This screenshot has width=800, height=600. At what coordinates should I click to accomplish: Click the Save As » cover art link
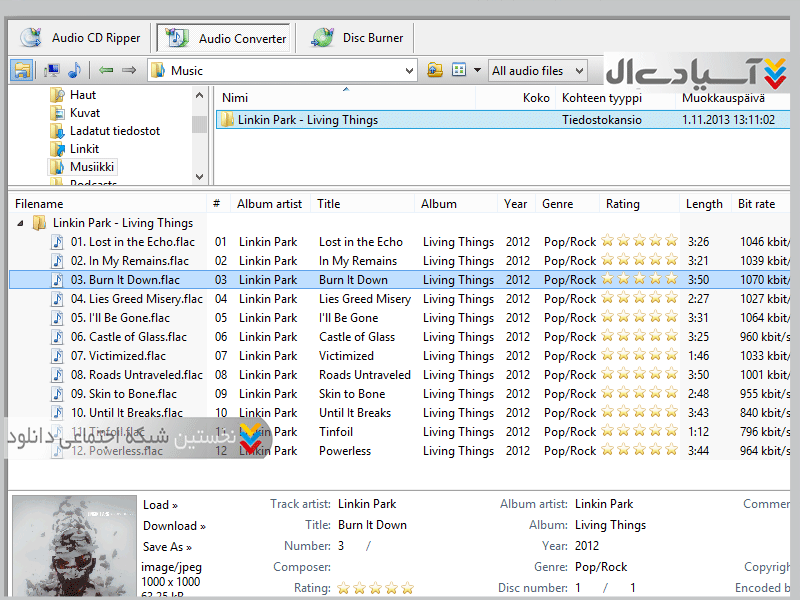click(x=167, y=547)
